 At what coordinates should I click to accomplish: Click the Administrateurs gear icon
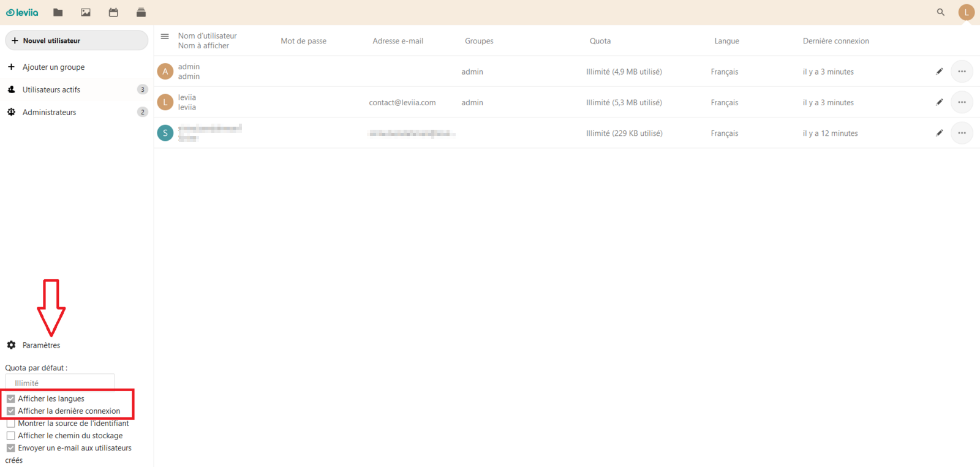click(11, 112)
